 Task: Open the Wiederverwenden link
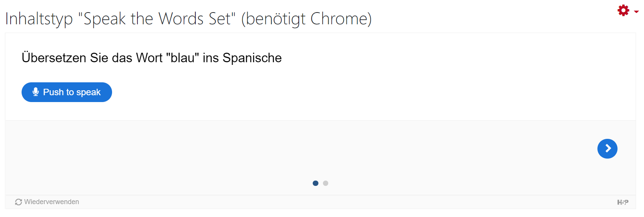(47, 202)
